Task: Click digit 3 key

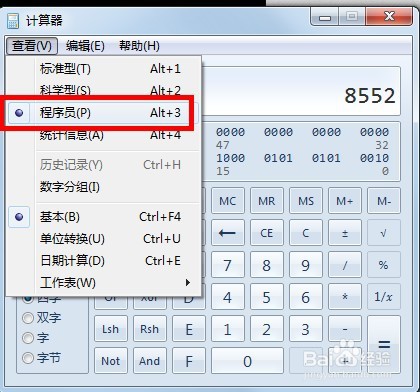Action: click(x=306, y=329)
